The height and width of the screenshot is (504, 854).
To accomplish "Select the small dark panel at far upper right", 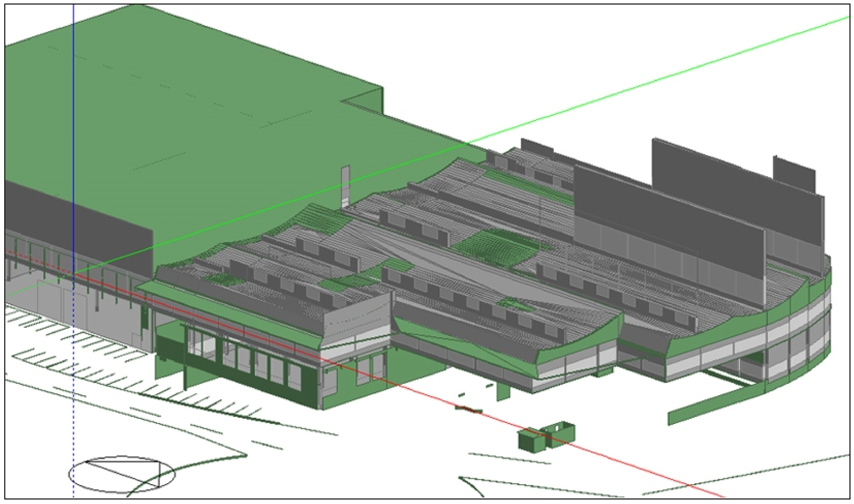I will [x=793, y=173].
